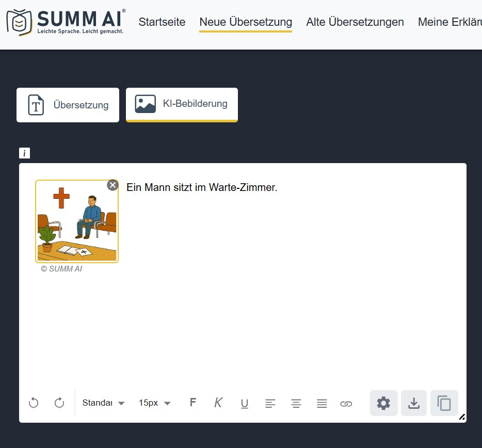Insert a hyperlink with link icon
The width and height of the screenshot is (482, 448).
(x=346, y=404)
